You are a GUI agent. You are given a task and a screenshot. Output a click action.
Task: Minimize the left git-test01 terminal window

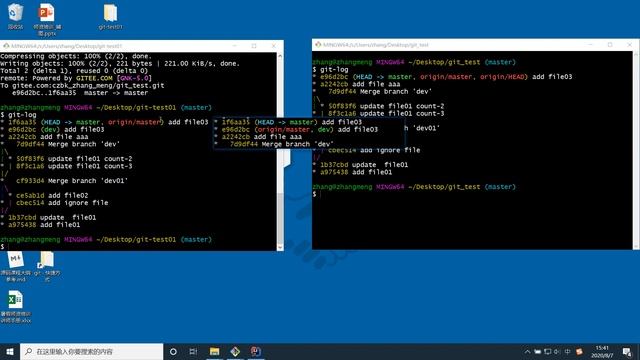pos(235,46)
